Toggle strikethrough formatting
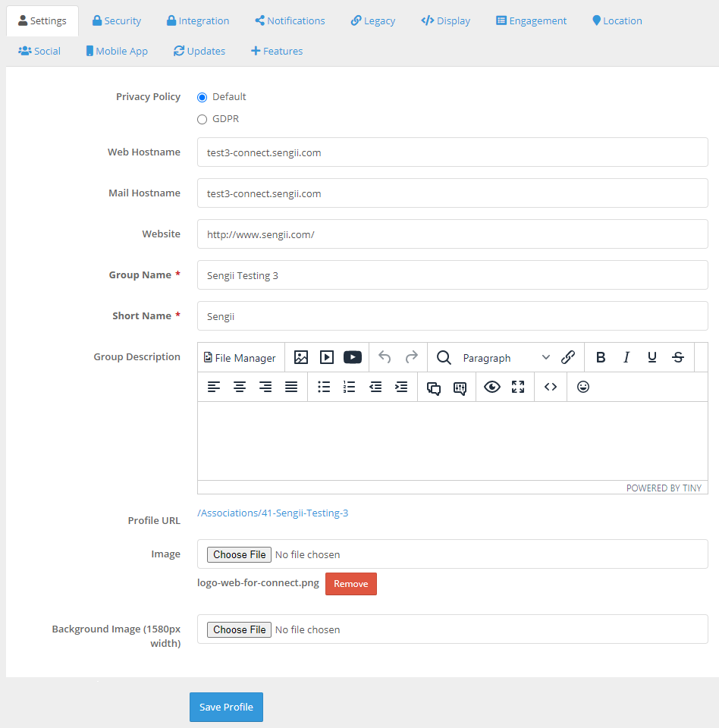This screenshot has width=719, height=728. point(678,357)
